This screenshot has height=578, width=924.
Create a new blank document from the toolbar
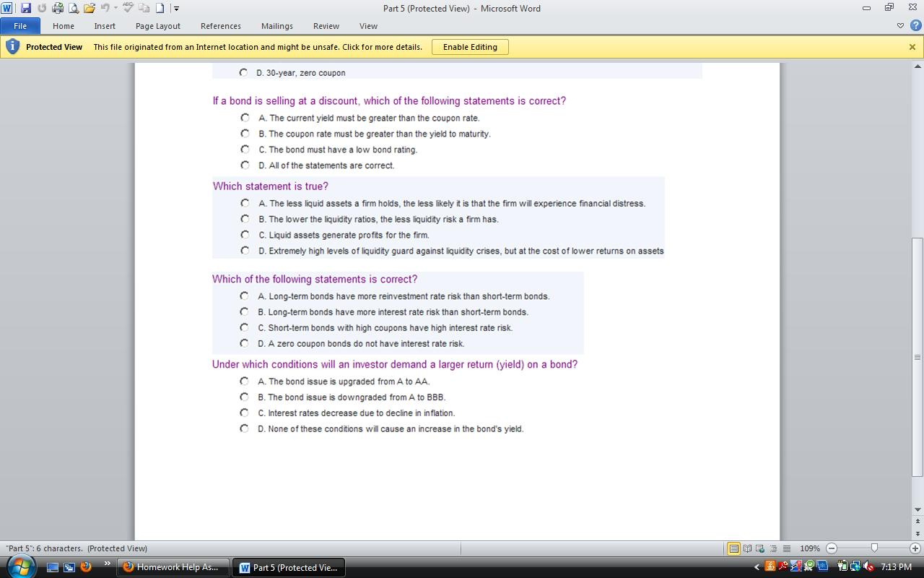pos(160,8)
